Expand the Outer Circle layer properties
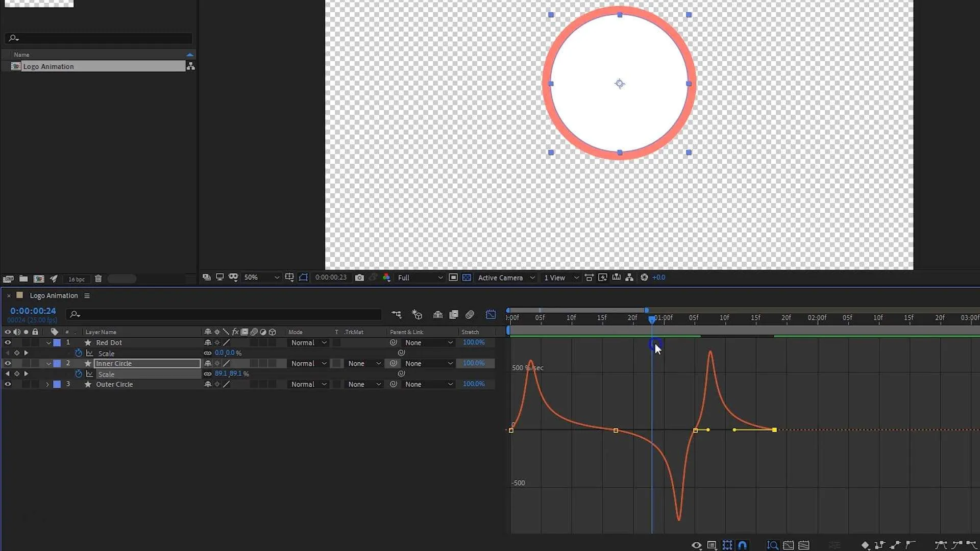Image resolution: width=980 pixels, height=551 pixels. pos(47,384)
